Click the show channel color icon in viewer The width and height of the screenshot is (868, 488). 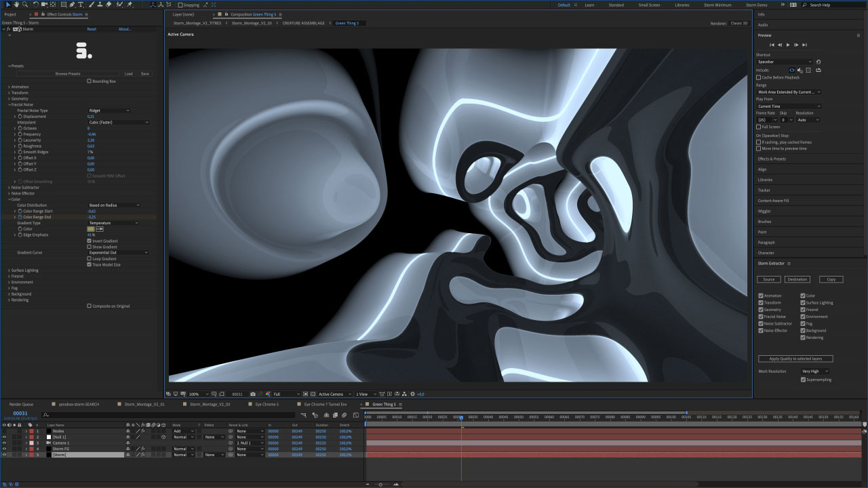(x=267, y=394)
